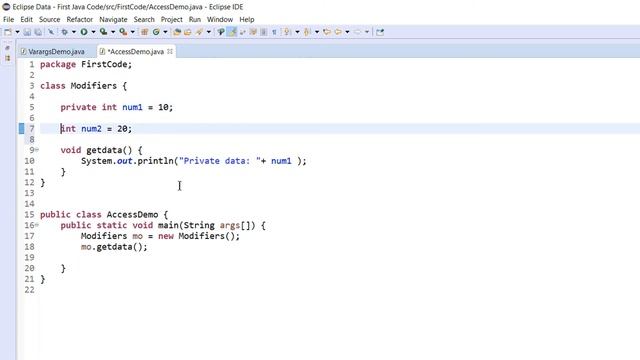
Task: Click on 'Modifiers mo = new Modifiers();' line
Action: pos(160,236)
